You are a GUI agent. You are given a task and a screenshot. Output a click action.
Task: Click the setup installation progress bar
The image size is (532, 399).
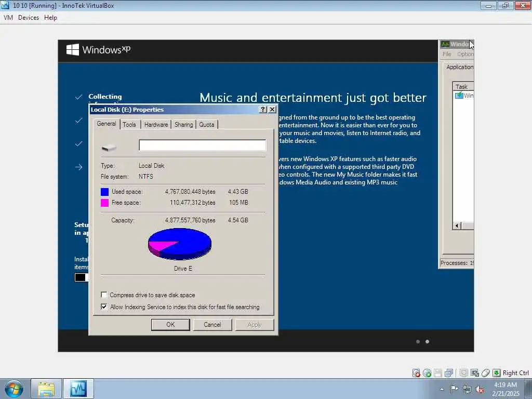click(x=82, y=277)
